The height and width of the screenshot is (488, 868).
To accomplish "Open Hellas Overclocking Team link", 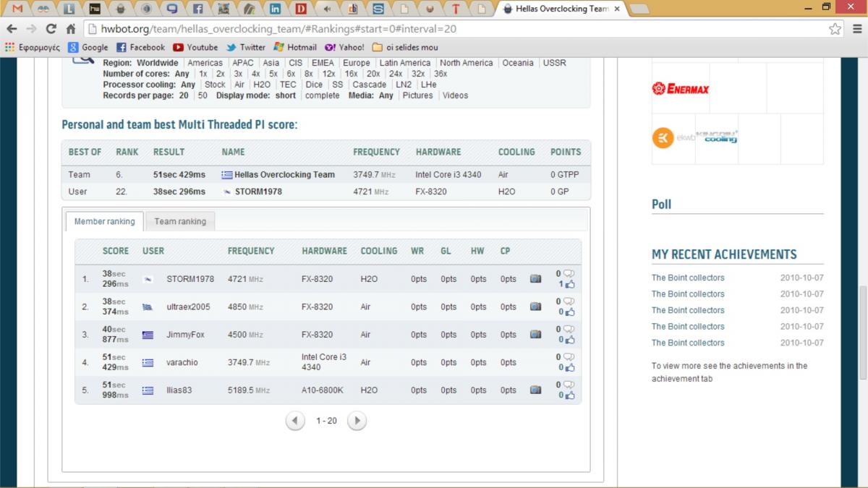I will (x=284, y=174).
